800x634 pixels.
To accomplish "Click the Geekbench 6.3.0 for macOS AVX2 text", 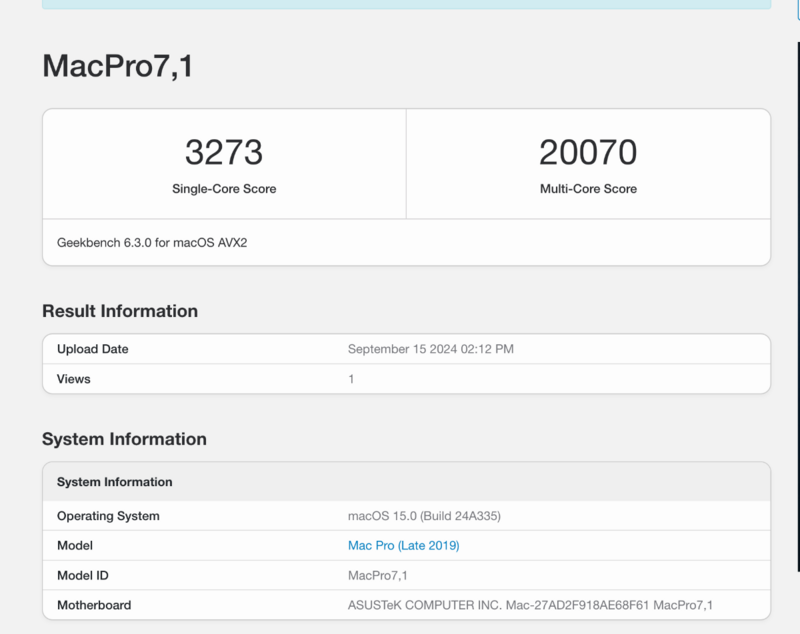I will [x=152, y=242].
